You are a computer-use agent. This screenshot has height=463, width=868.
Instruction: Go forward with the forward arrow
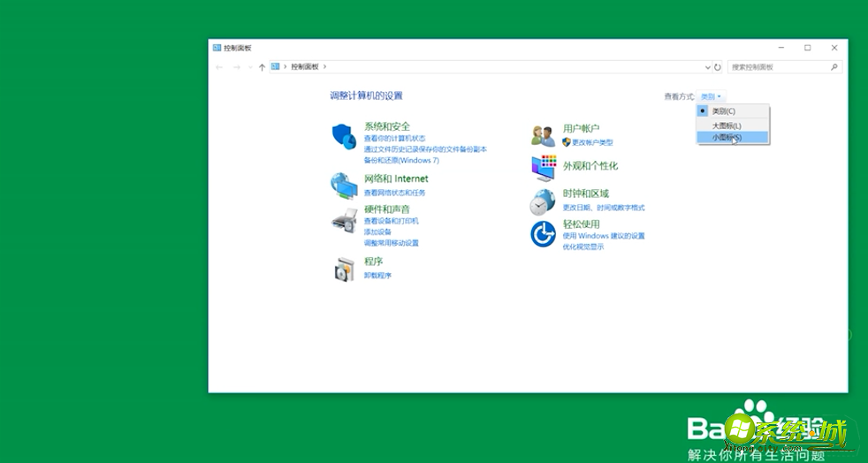[x=236, y=67]
